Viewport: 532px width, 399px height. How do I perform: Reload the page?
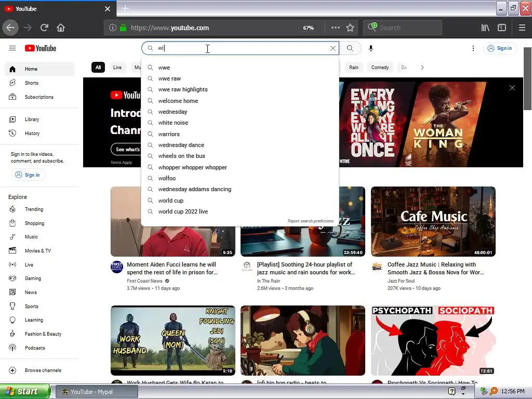44,28
